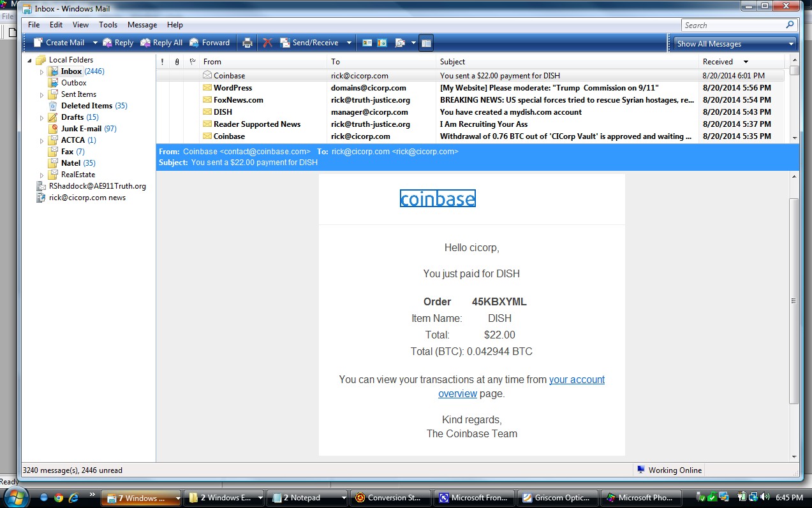
Task: Open the Deleted Items folder
Action: click(x=87, y=106)
